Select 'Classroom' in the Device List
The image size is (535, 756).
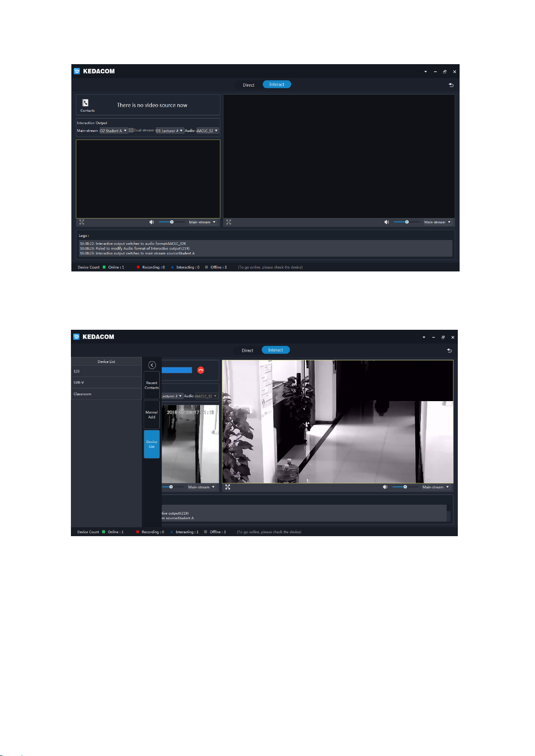[106, 394]
